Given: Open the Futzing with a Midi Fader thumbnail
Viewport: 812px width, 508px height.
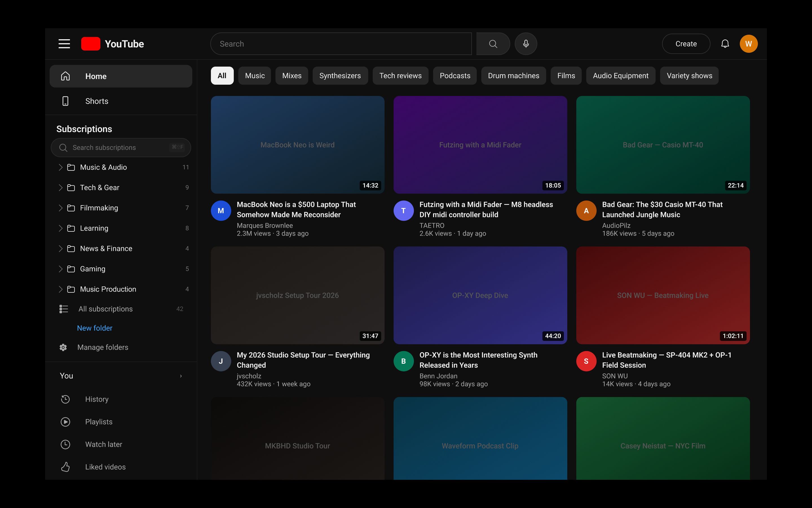Looking at the screenshot, I should (x=480, y=145).
